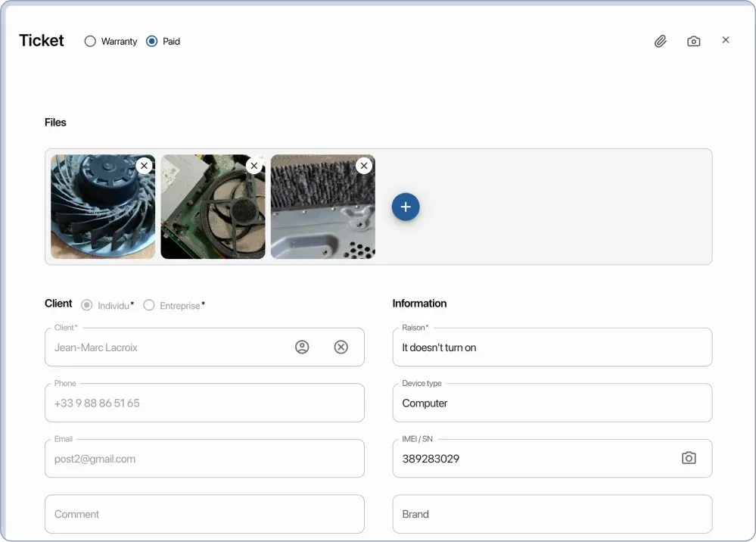Screen dimensions: 756x542
Task: Select the Paid ticket type
Action: 151,42
